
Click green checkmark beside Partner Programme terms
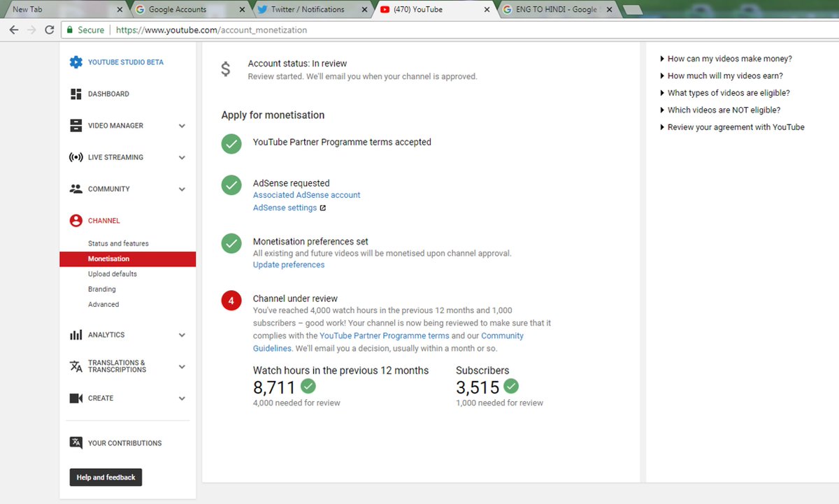coord(231,143)
